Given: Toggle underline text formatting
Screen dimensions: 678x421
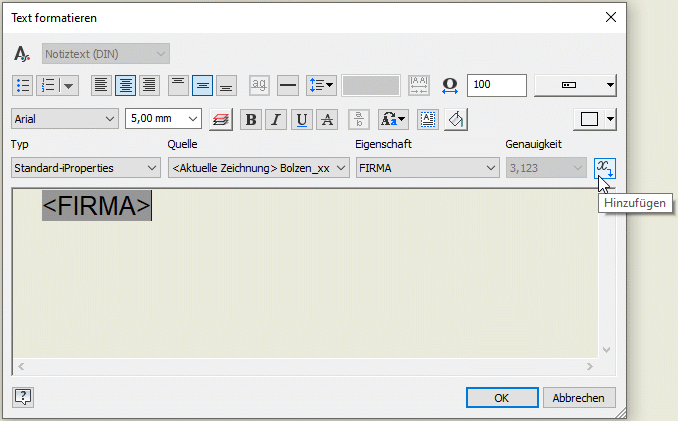Looking at the screenshot, I should (302, 119).
